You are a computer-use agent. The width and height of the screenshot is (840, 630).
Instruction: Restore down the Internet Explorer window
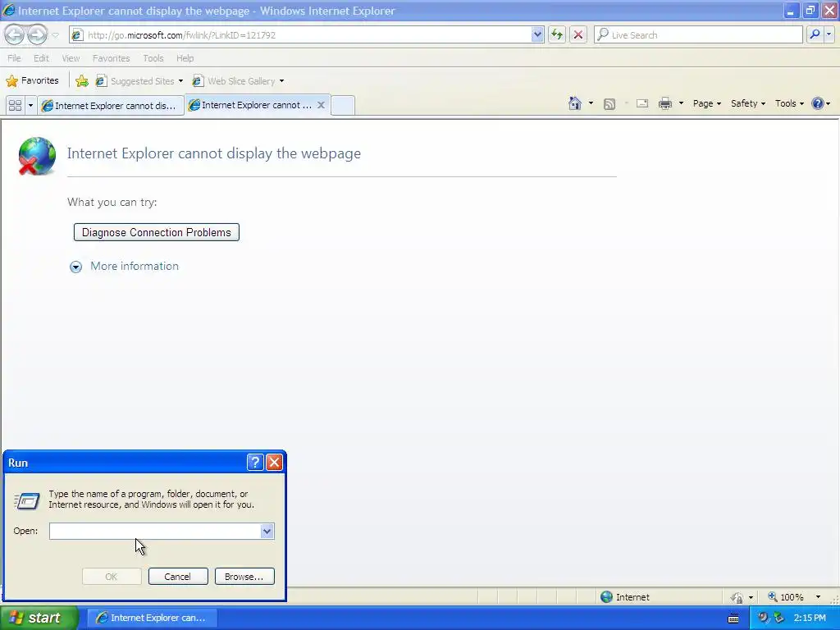[810, 10]
